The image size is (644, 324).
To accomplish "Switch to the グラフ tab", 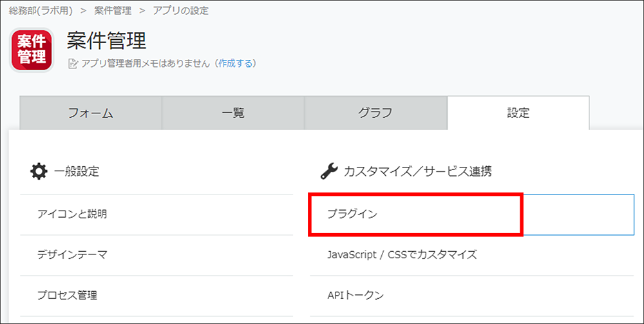I will [x=375, y=113].
